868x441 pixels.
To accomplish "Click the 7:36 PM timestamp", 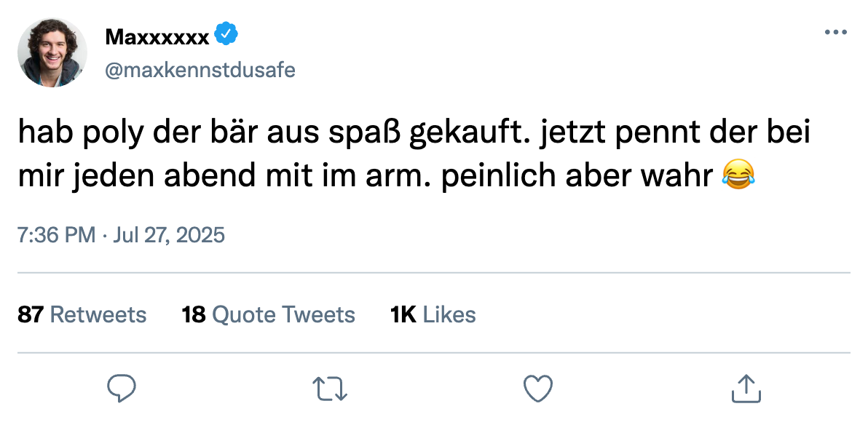I will click(x=57, y=234).
